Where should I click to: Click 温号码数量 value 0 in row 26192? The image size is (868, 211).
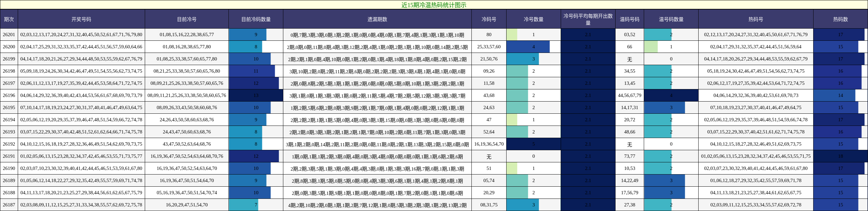click(671, 144)
